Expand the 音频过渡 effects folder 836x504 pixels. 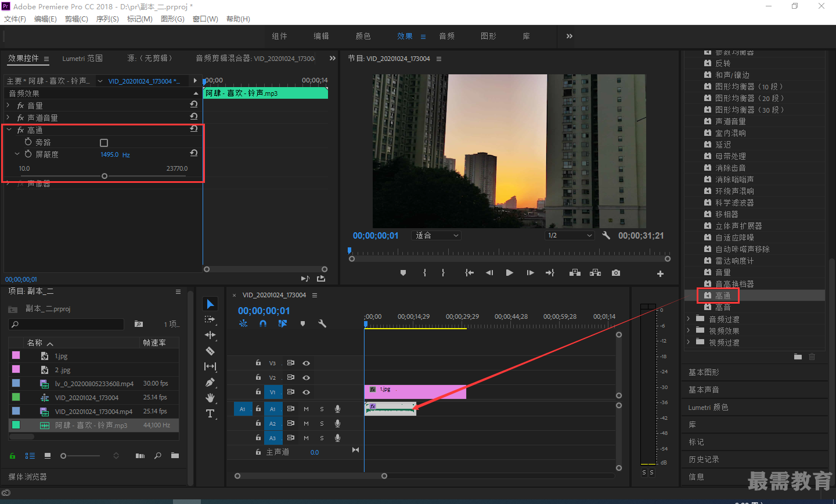tap(689, 319)
